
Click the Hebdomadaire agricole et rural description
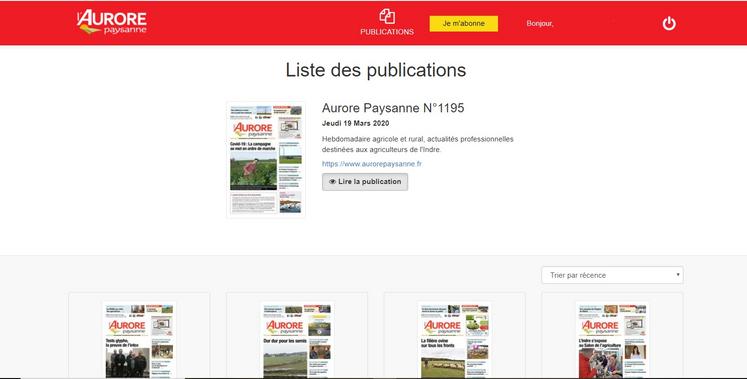pos(418,144)
